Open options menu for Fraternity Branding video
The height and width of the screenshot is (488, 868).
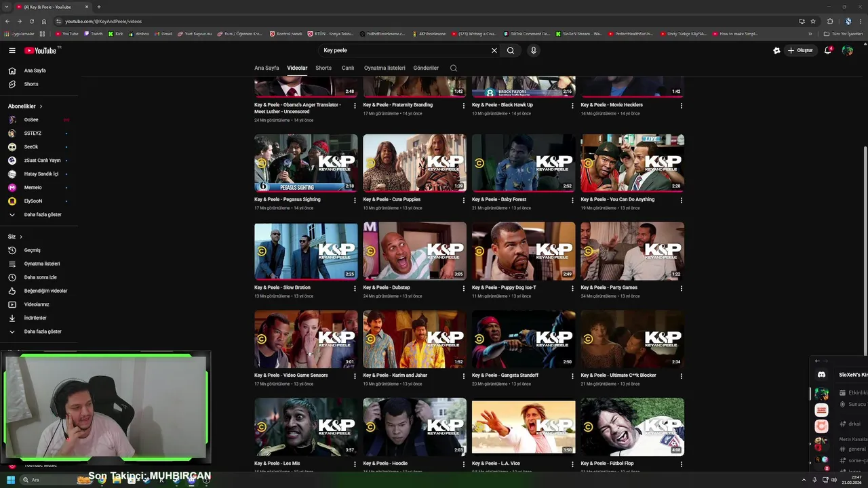coord(464,106)
